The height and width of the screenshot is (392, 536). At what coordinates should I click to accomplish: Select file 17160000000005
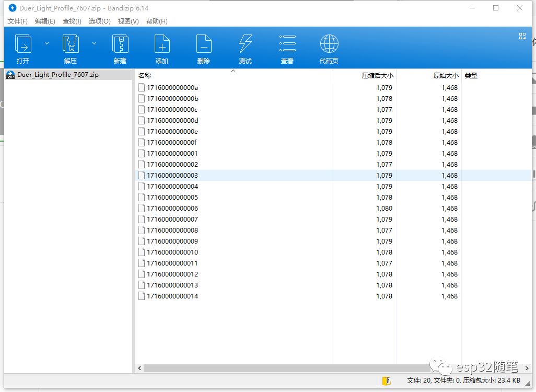point(172,197)
